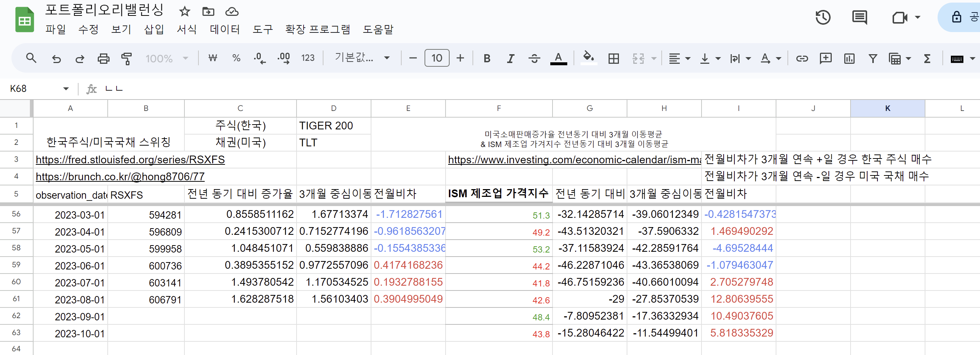Open more number formats 123
The width and height of the screenshot is (980, 355).
tap(308, 58)
